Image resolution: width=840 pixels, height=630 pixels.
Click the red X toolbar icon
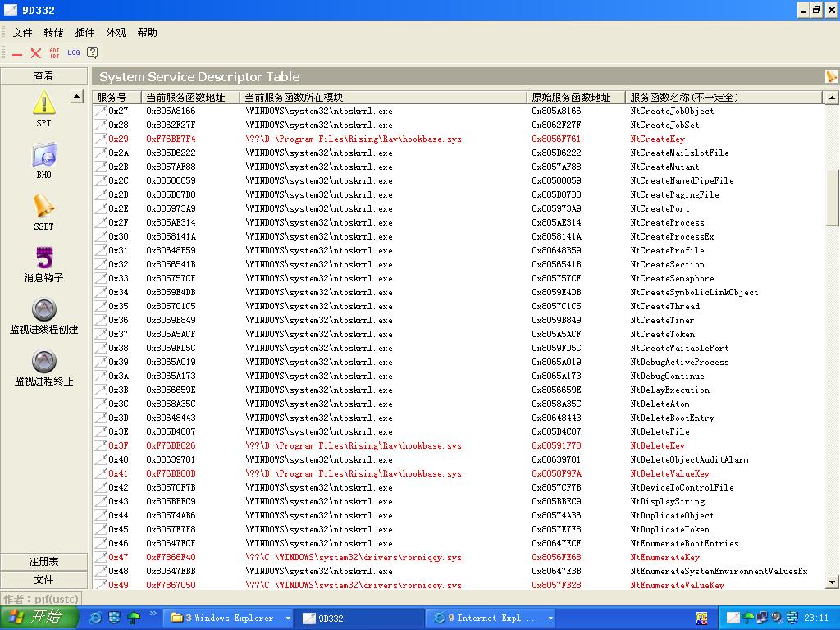(x=36, y=52)
